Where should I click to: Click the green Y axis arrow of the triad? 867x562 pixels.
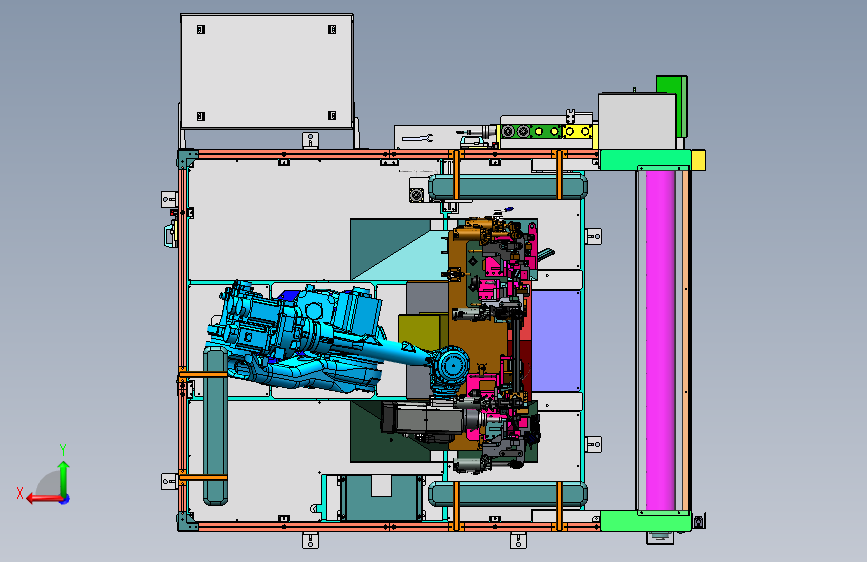(x=64, y=477)
